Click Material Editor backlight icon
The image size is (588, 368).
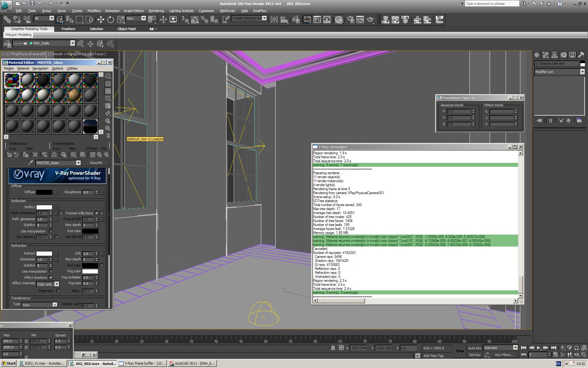click(108, 83)
